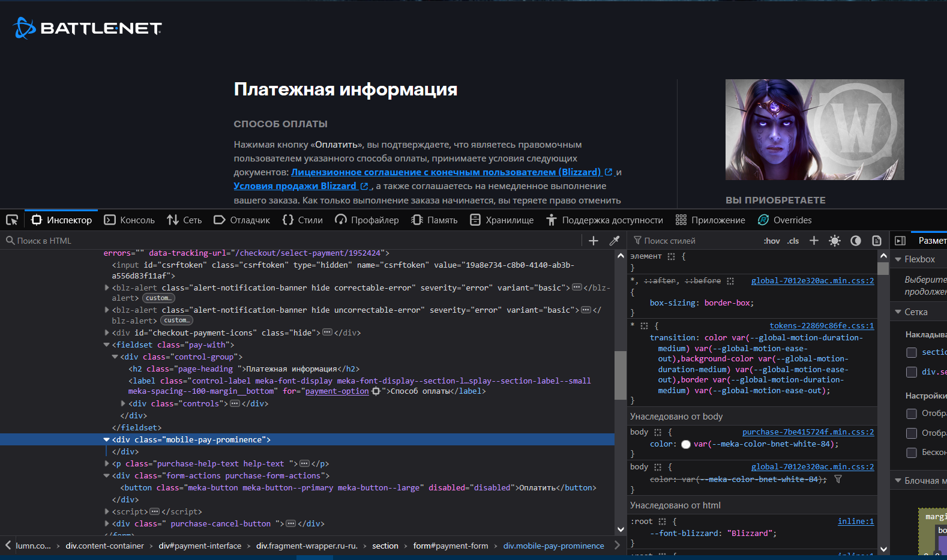Image resolution: width=947 pixels, height=560 pixels.
Task: Toggle the :hov pseudo-class panel
Action: click(x=772, y=241)
